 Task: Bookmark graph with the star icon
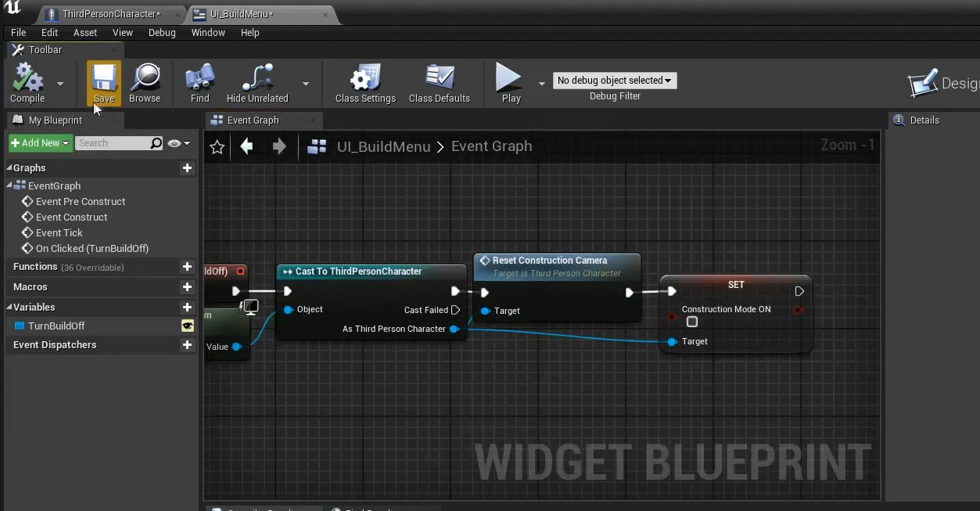coord(217,147)
